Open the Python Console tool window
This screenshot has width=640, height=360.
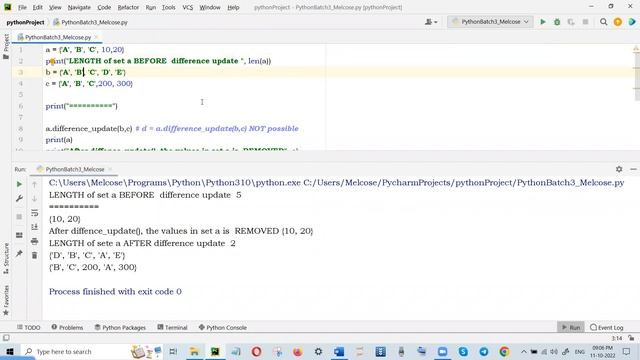click(x=222, y=327)
